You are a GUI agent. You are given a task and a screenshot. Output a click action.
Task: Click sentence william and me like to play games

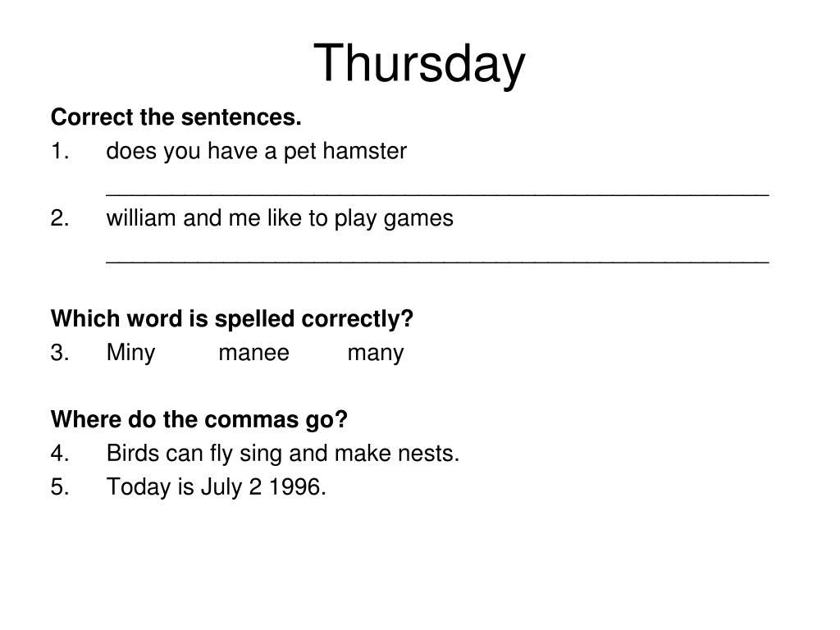click(280, 218)
